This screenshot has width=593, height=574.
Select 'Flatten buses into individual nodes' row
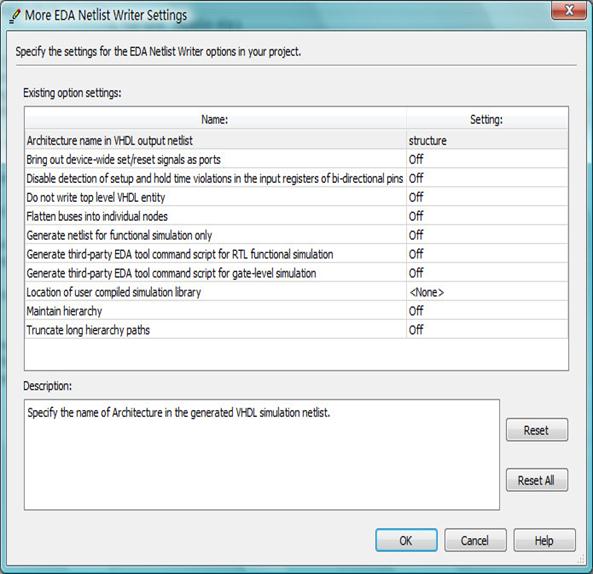click(x=296, y=216)
